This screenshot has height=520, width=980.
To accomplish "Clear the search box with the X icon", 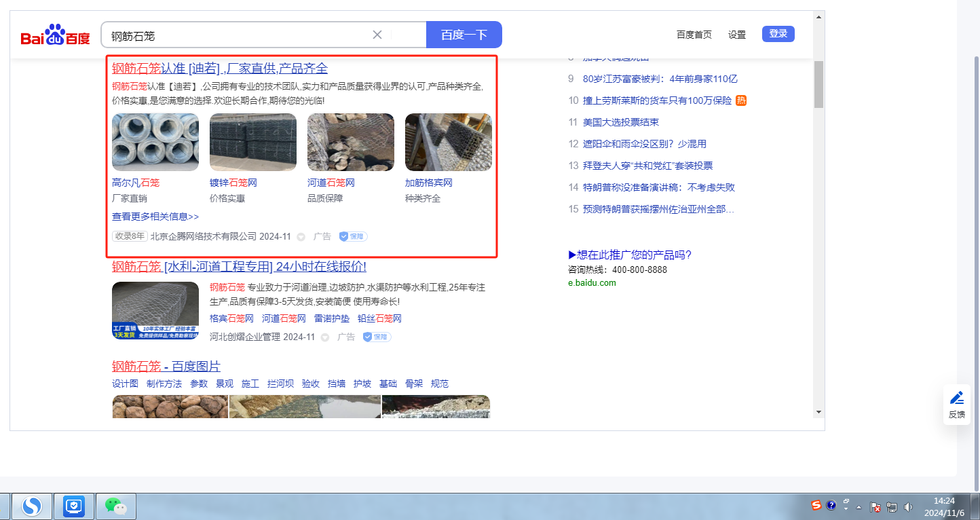I will [377, 35].
